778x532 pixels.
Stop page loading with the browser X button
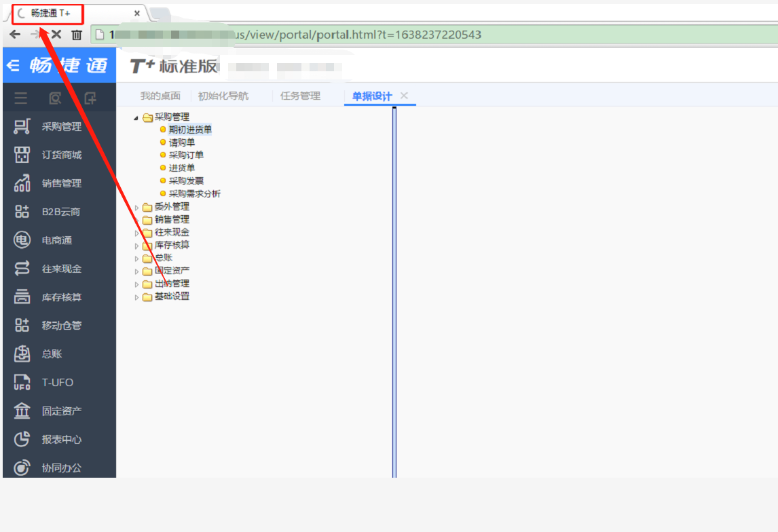coord(56,34)
